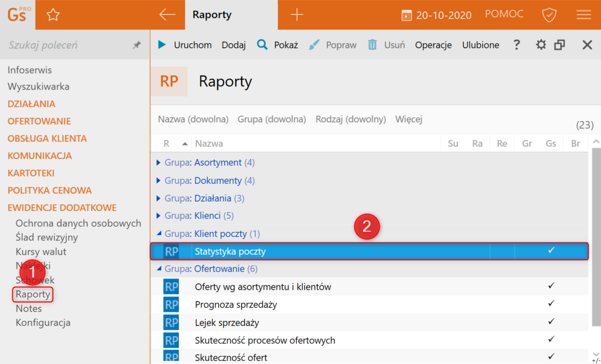Pin the command search panel
The image size is (601, 364).
(137, 45)
